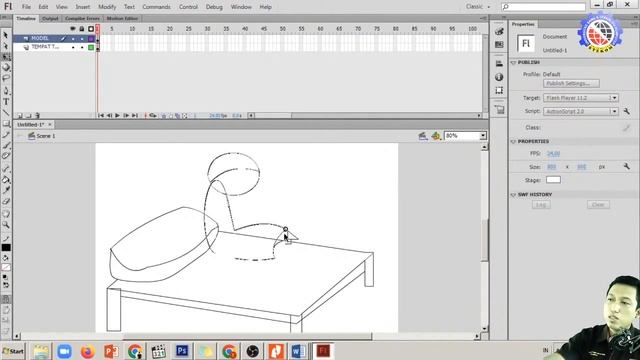Open the Commands menu
640x360 pixels.
tap(156, 7)
